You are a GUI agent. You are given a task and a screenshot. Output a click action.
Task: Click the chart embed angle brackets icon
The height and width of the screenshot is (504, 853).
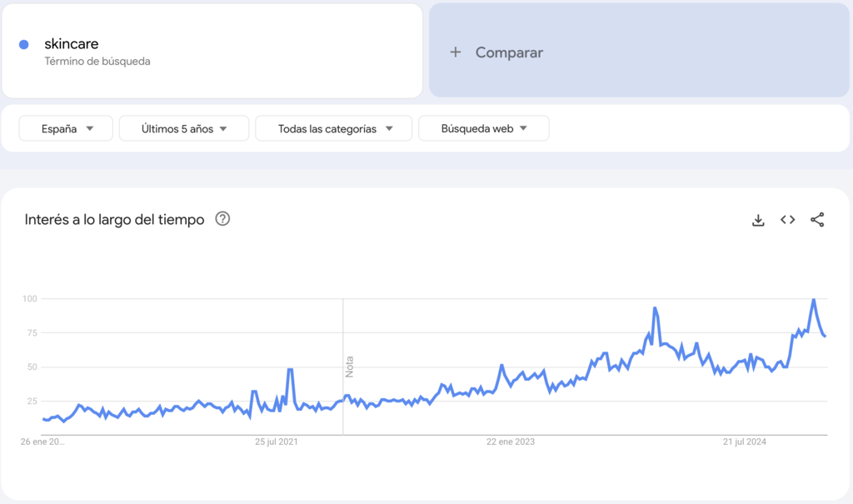(x=787, y=219)
